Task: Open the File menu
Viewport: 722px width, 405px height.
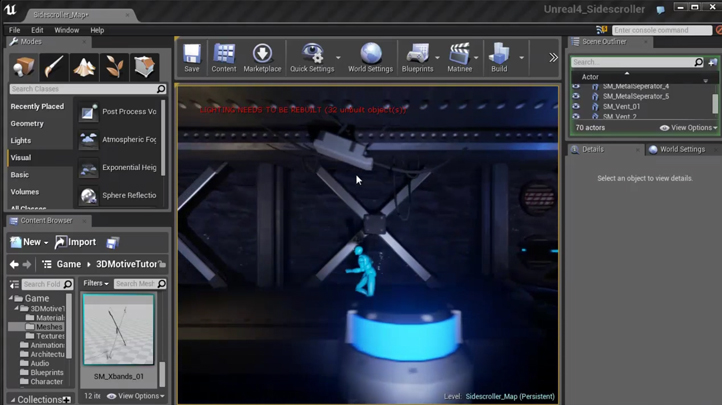Action: tap(14, 30)
